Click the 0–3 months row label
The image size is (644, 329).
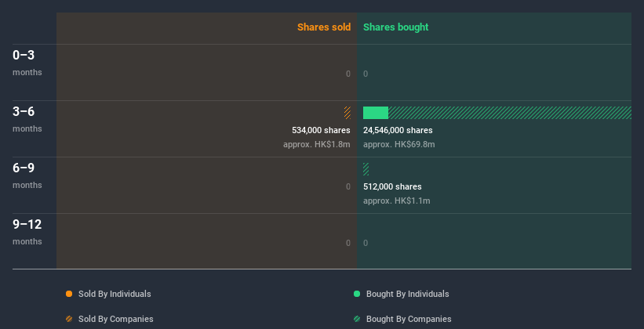(27, 62)
